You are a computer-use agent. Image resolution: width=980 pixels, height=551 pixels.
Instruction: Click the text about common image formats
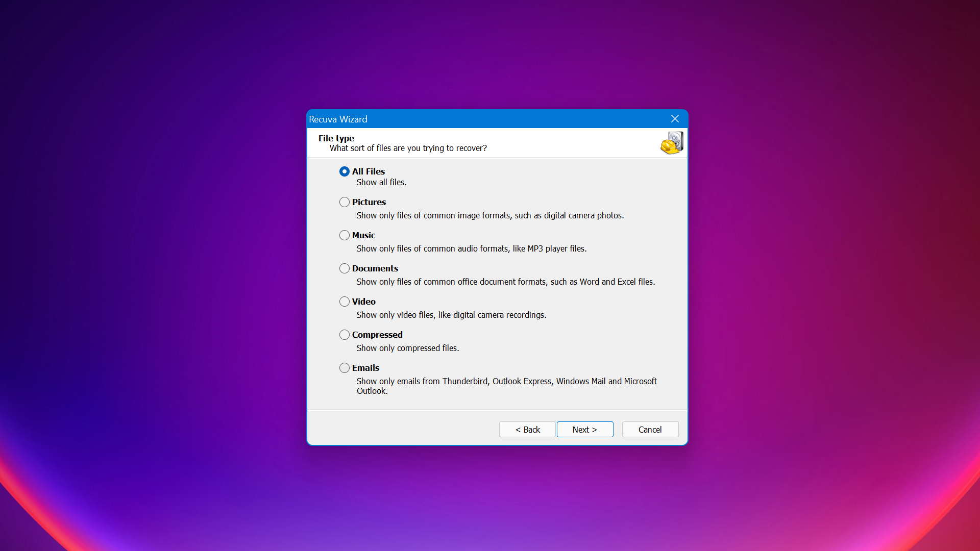tap(490, 216)
